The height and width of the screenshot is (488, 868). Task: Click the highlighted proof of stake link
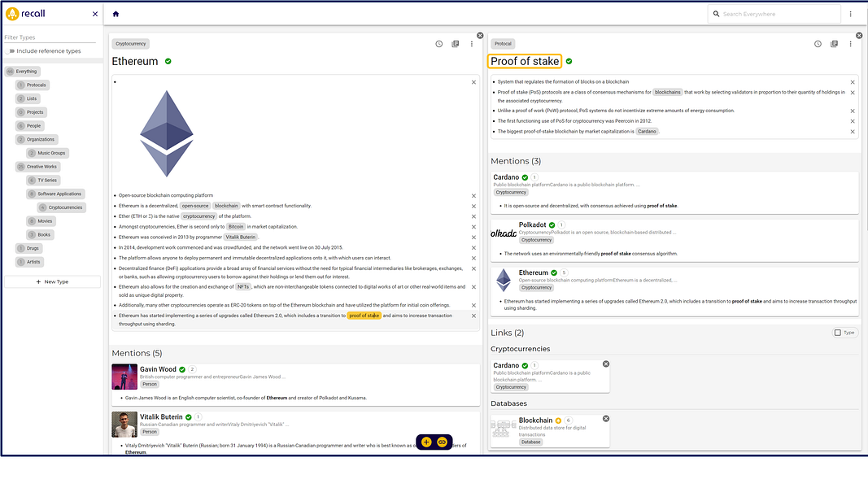(364, 316)
